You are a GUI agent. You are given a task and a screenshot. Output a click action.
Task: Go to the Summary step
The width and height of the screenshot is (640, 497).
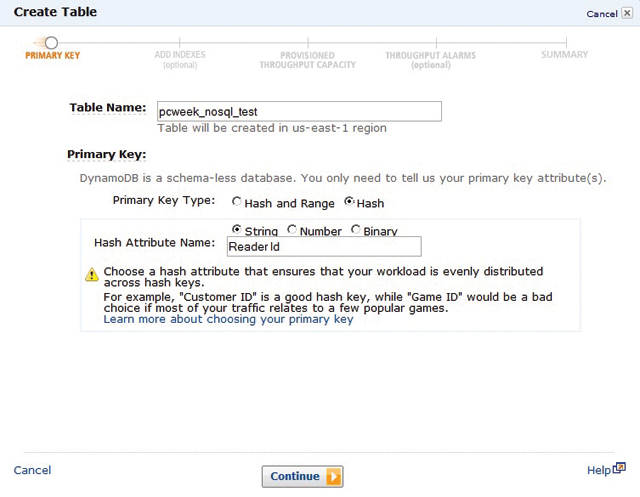click(564, 55)
